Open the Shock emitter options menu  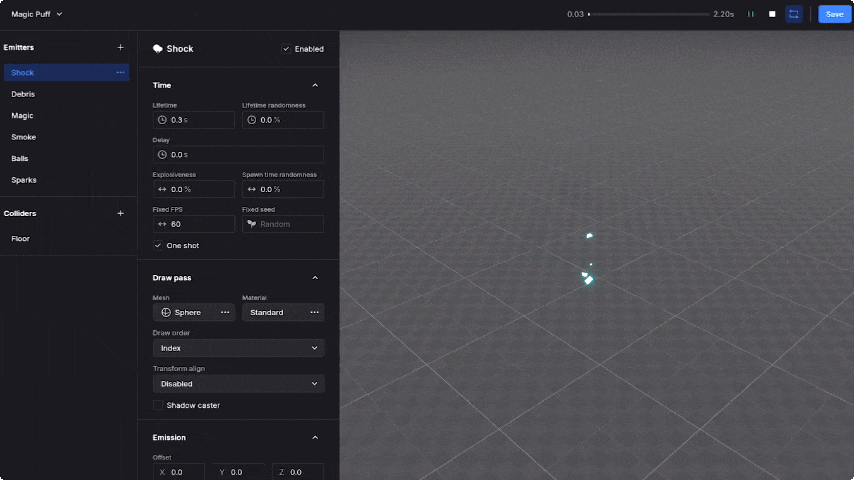(x=120, y=72)
